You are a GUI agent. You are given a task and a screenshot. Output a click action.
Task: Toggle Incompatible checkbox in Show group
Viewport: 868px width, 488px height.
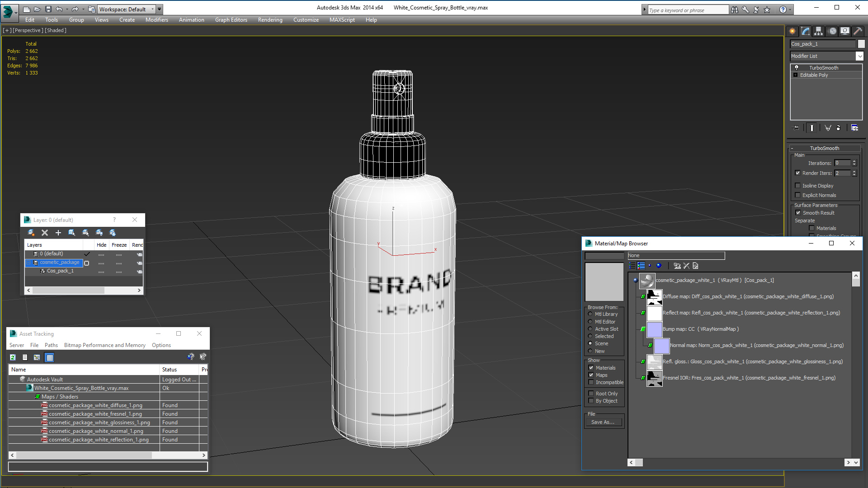click(591, 382)
